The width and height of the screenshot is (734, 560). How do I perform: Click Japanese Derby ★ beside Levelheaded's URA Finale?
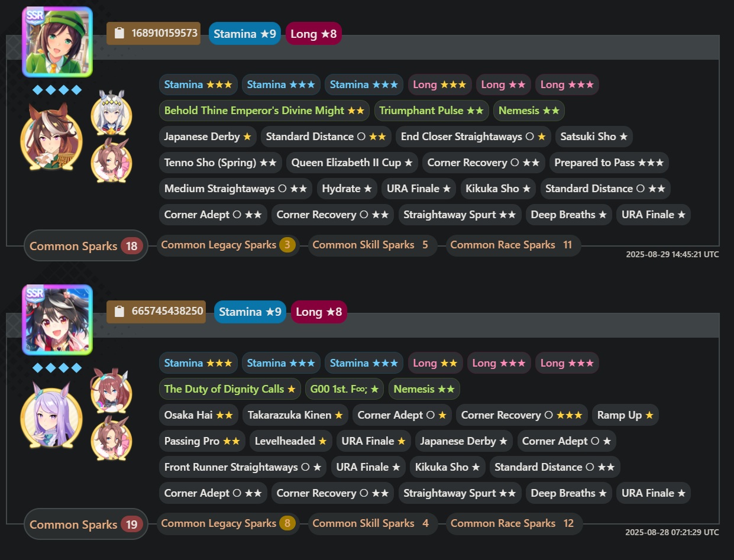[x=464, y=441]
